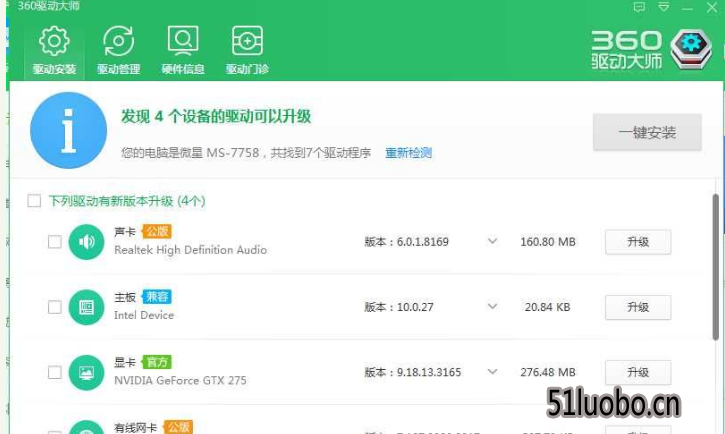Tick the 声卡 Realtek driver checkbox
Image resolution: width=725 pixels, height=434 pixels.
[x=55, y=242]
